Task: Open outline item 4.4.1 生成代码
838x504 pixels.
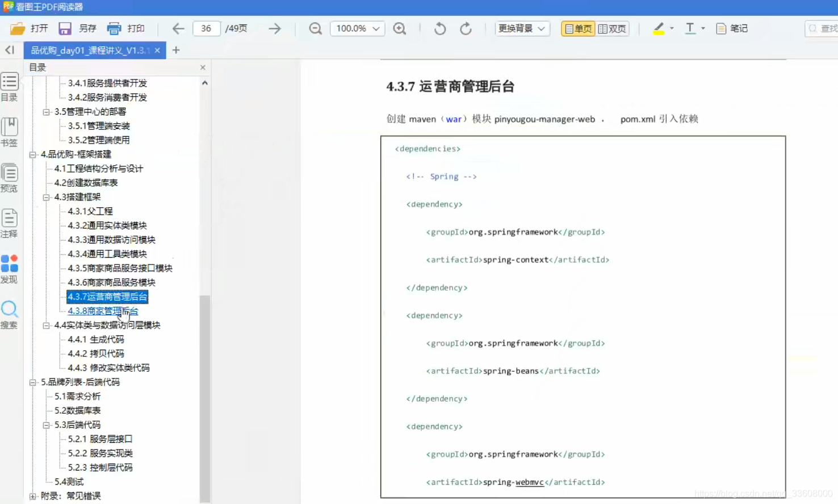Action: coord(96,339)
